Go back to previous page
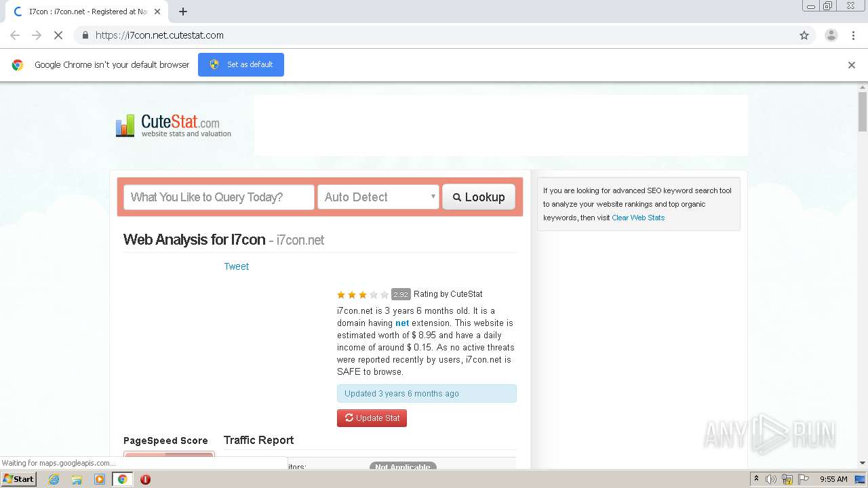The width and height of the screenshot is (868, 488). pos(15,35)
